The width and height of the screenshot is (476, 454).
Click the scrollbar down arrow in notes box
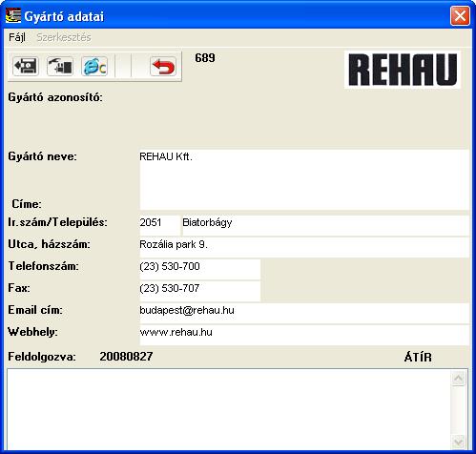(x=458, y=442)
